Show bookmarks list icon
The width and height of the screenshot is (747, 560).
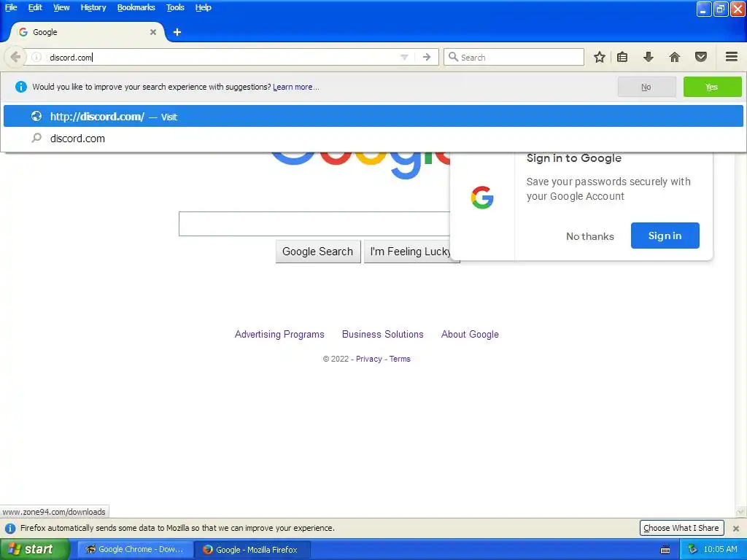[x=622, y=57]
